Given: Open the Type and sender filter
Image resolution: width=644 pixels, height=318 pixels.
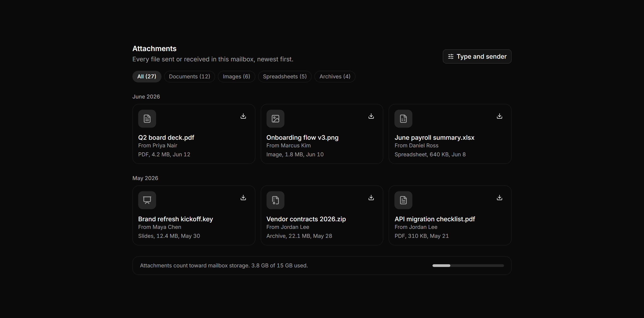Looking at the screenshot, I should pos(477,57).
